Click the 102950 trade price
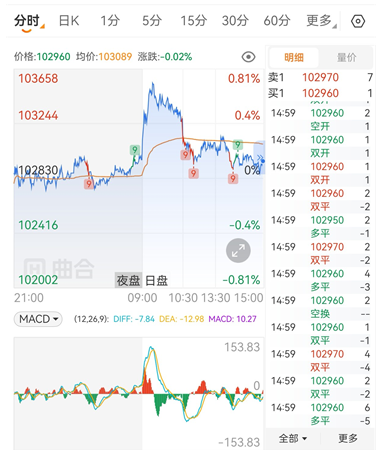Screen dimensions: 391x450 (x=327, y=220)
